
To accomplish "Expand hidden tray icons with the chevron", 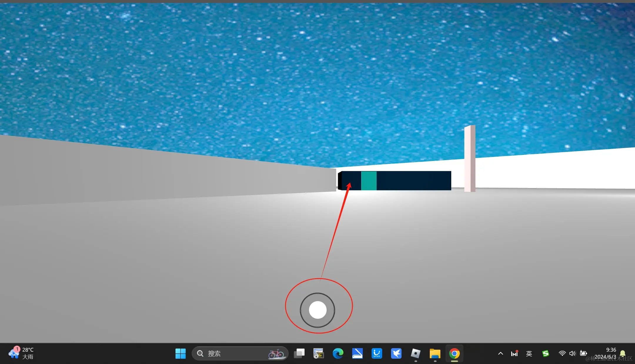I will (501, 354).
